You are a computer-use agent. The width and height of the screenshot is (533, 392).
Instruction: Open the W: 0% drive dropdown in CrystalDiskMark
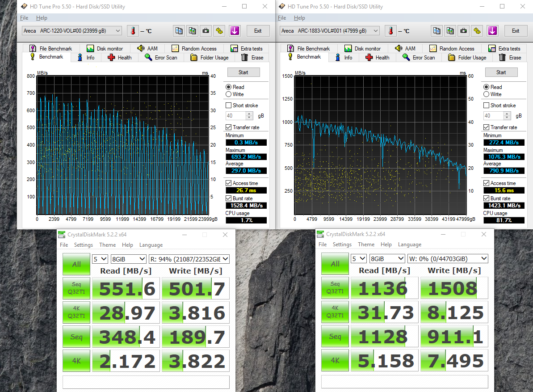click(x=447, y=259)
